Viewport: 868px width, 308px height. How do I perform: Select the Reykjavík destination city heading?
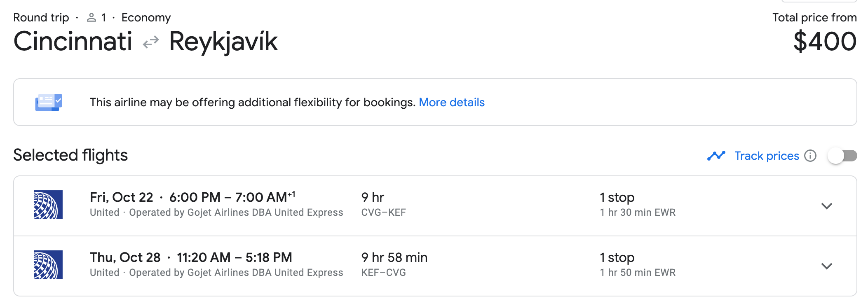pyautogui.click(x=223, y=42)
